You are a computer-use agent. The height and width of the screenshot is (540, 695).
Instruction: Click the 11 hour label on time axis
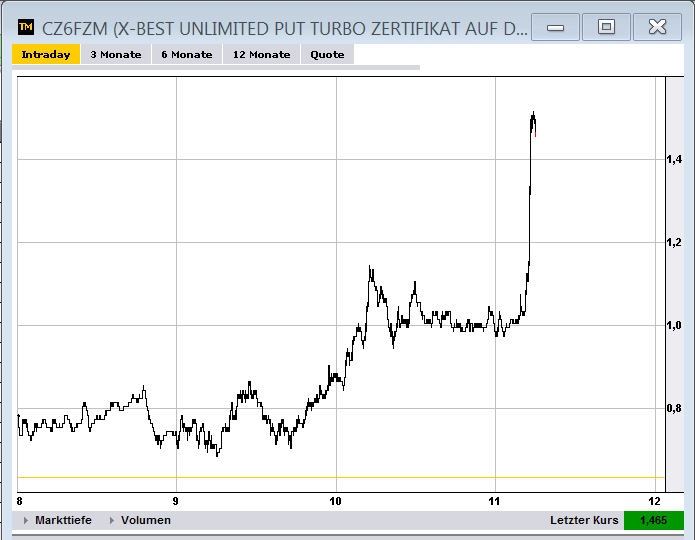[x=494, y=501]
